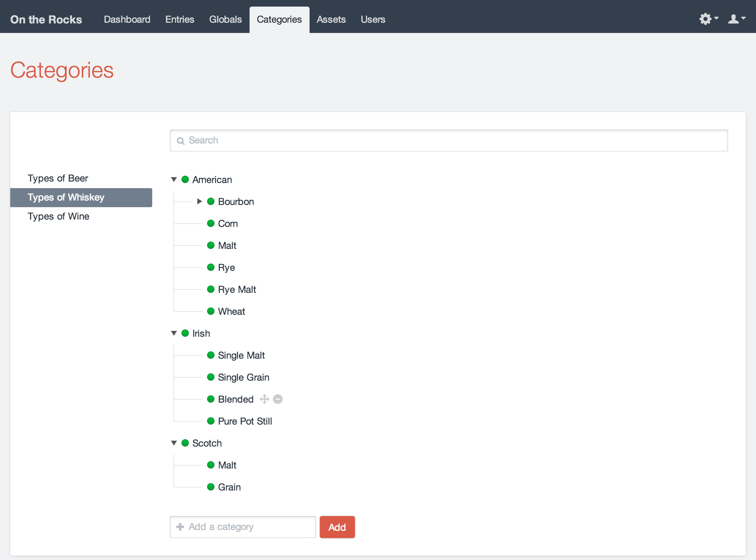The image size is (756, 560).
Task: Click the green status dot beside Bourbon
Action: click(x=211, y=201)
